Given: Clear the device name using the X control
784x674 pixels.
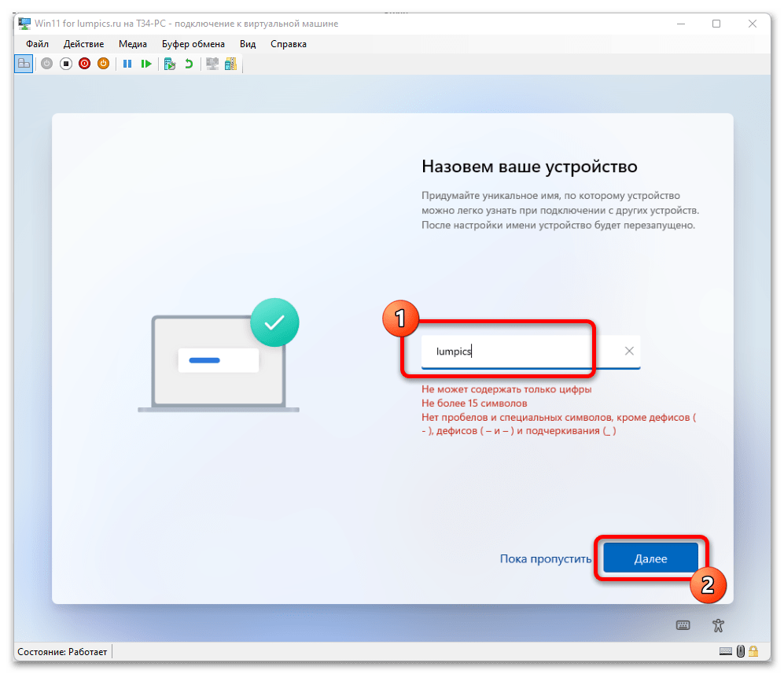Looking at the screenshot, I should (628, 352).
